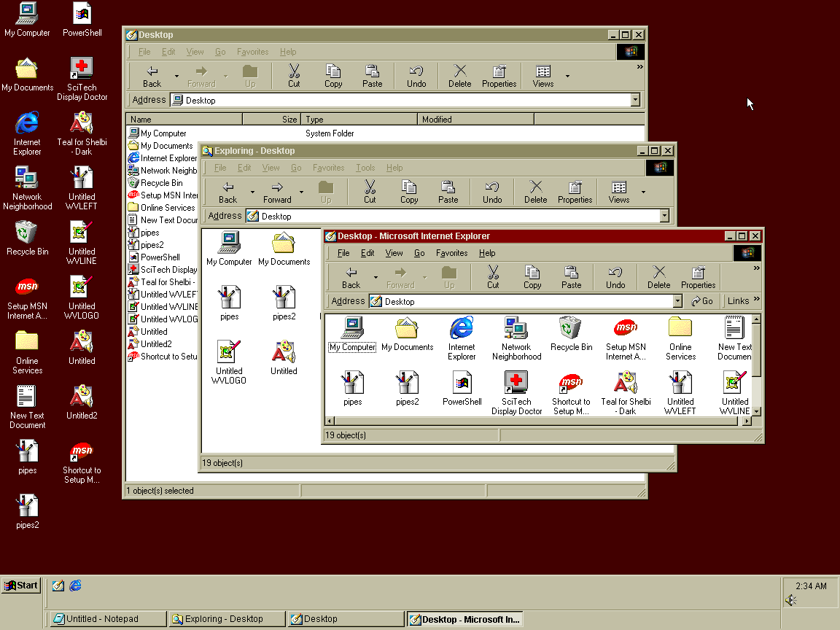This screenshot has height=630, width=840.
Task: Select the PowerShell icon on the desktop
Action: click(x=82, y=20)
